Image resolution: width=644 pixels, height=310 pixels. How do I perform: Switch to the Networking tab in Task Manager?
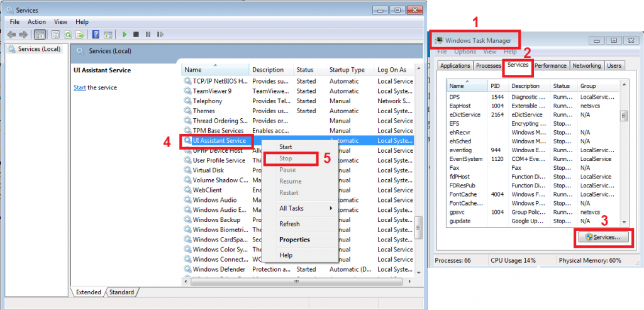coord(587,65)
